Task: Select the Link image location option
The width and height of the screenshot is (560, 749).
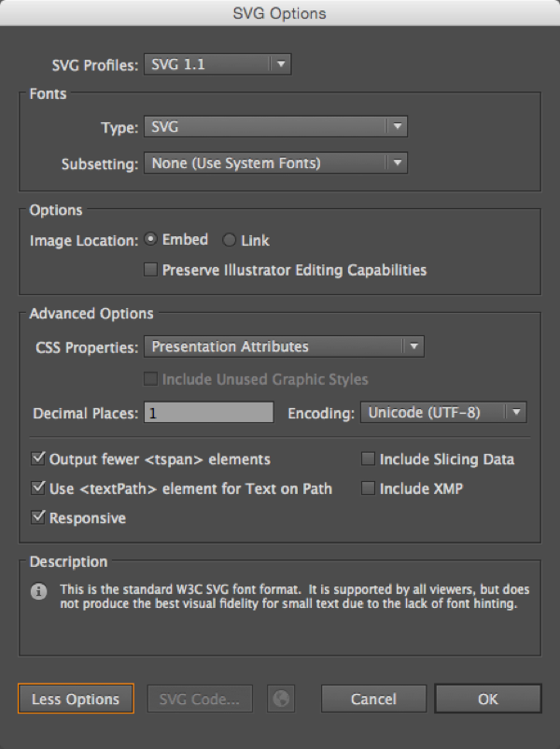Action: tap(229, 240)
